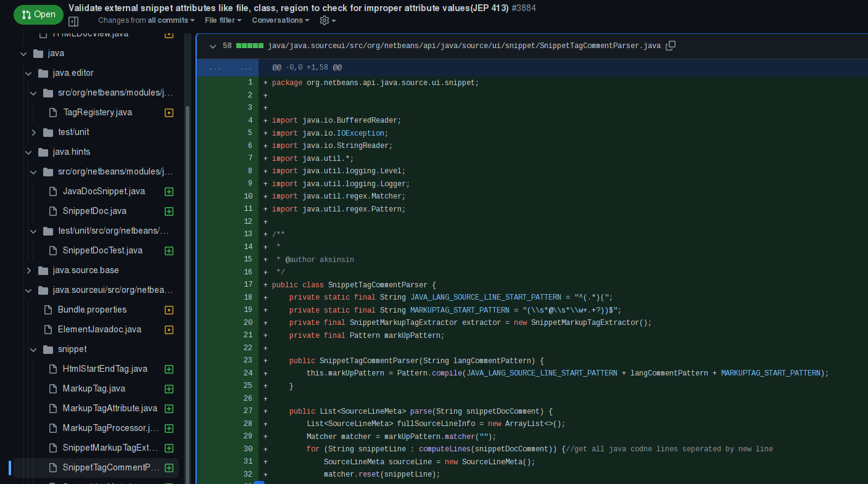Open the diff settings gear icon
This screenshot has width=868, height=484.
coord(324,20)
